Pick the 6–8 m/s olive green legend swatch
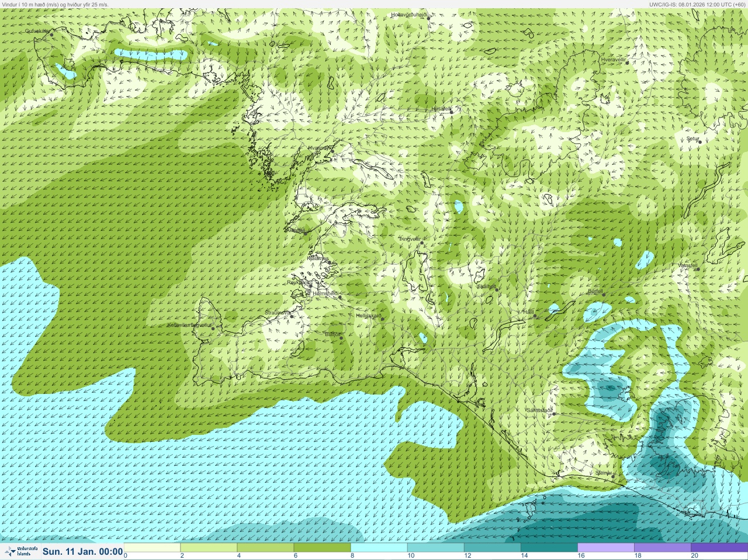Screen dimensions: 748x560 (322, 548)
